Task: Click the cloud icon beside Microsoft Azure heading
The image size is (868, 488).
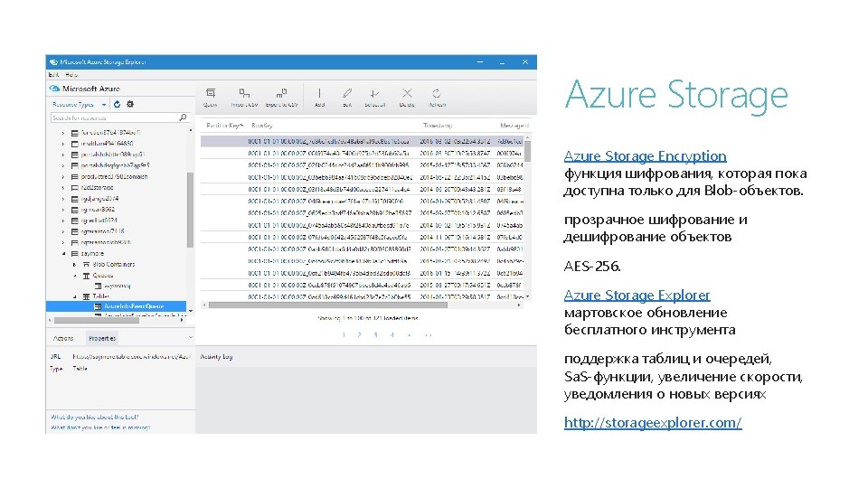Action: pyautogui.click(x=54, y=89)
